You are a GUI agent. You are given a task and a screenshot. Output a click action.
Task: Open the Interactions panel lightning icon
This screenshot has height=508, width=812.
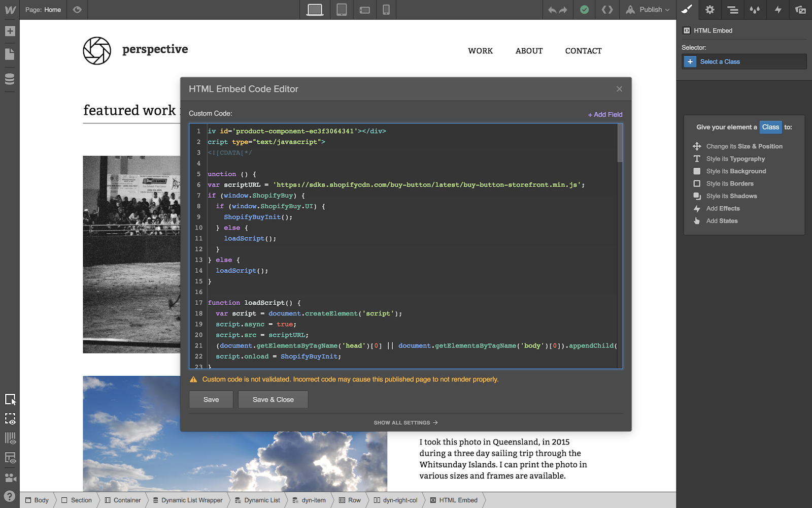(778, 10)
